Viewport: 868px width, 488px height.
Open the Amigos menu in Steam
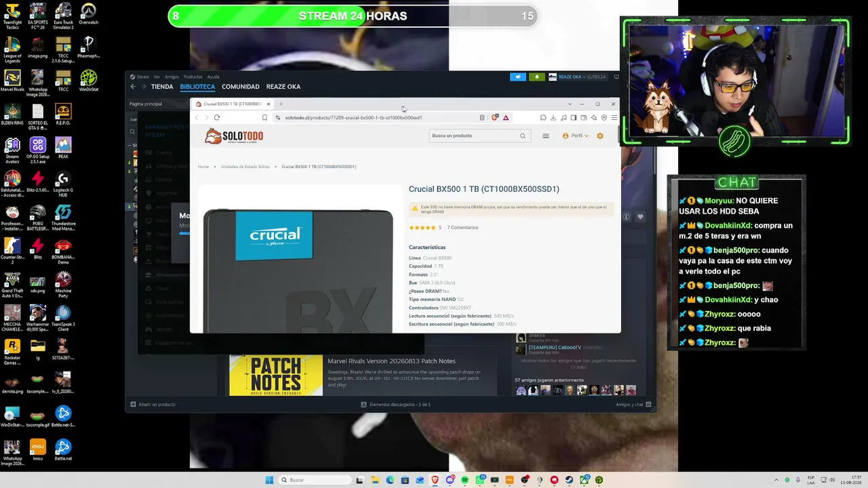coord(172,77)
